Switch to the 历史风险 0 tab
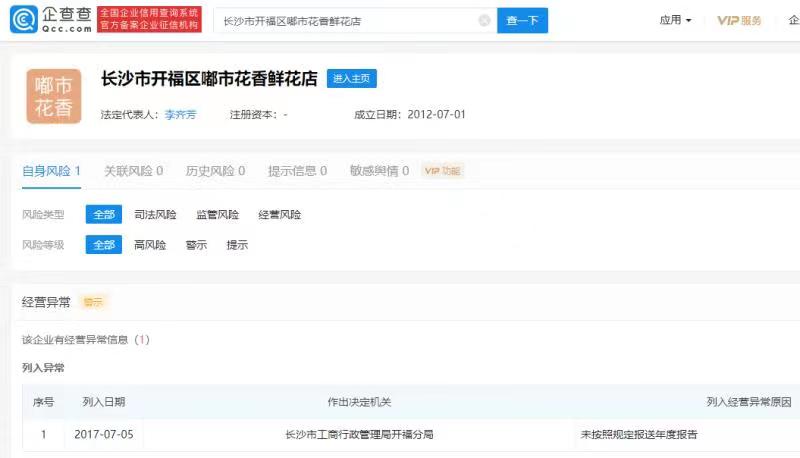The height and width of the screenshot is (458, 800). (215, 171)
